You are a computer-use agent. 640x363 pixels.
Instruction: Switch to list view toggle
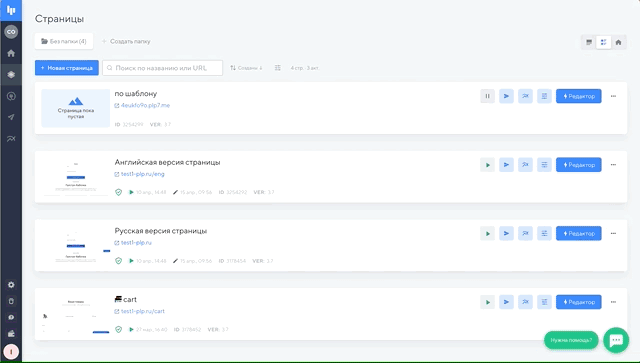click(x=603, y=42)
